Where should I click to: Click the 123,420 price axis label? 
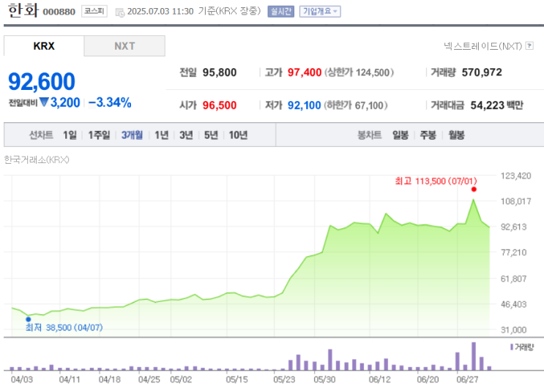pos(516,176)
